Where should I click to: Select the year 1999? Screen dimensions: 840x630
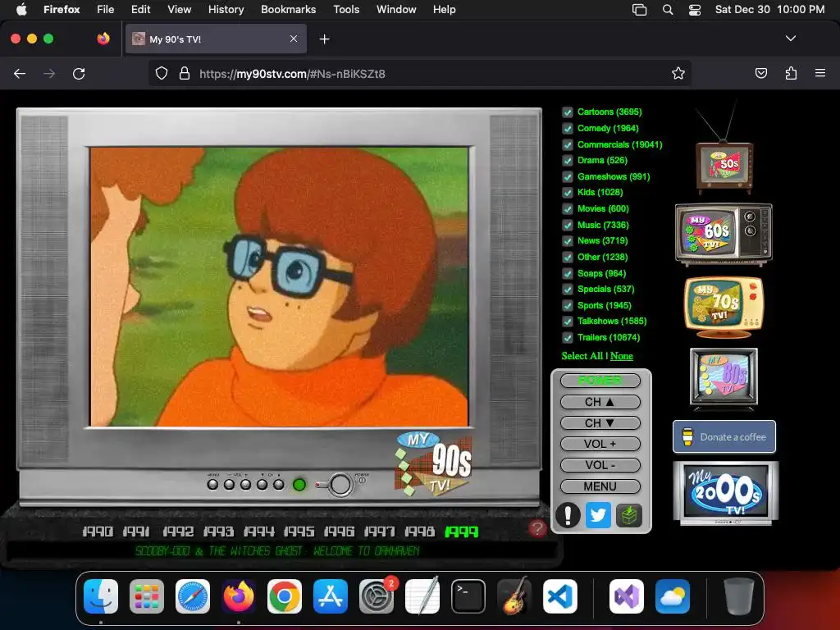[461, 532]
